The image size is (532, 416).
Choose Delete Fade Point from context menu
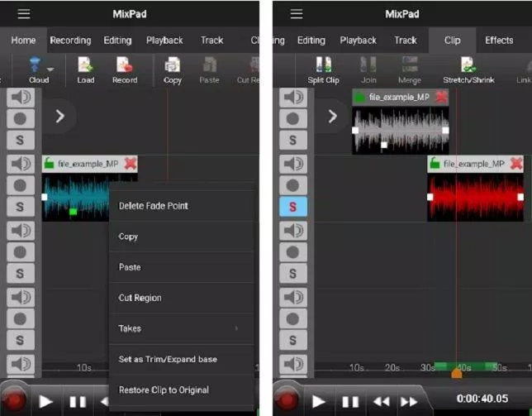click(182, 206)
